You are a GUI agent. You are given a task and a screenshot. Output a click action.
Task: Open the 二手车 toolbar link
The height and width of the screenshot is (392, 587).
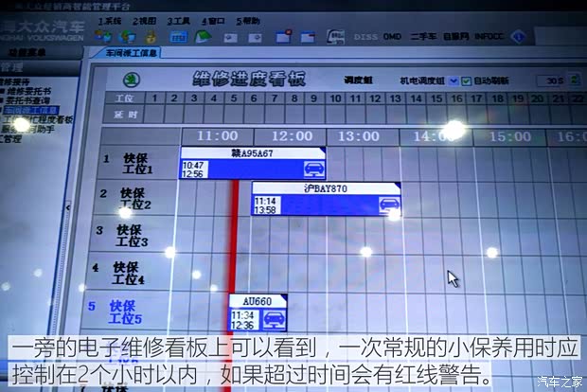(423, 37)
